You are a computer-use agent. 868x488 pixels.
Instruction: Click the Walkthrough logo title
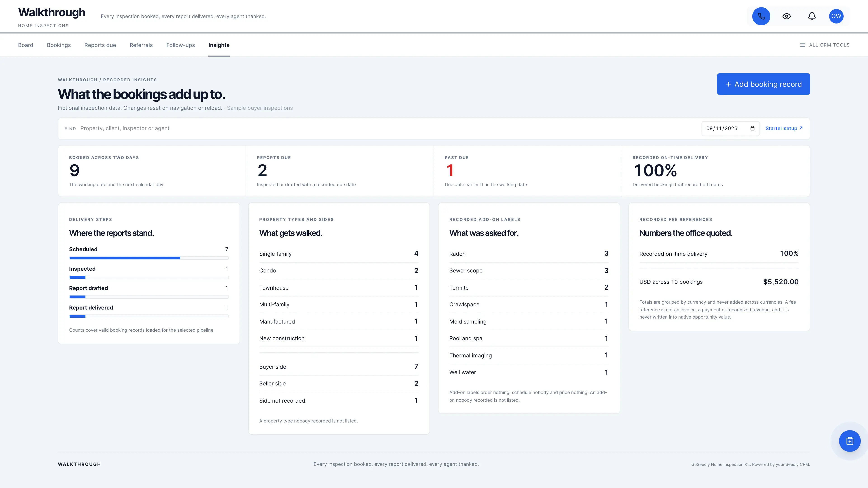click(52, 12)
